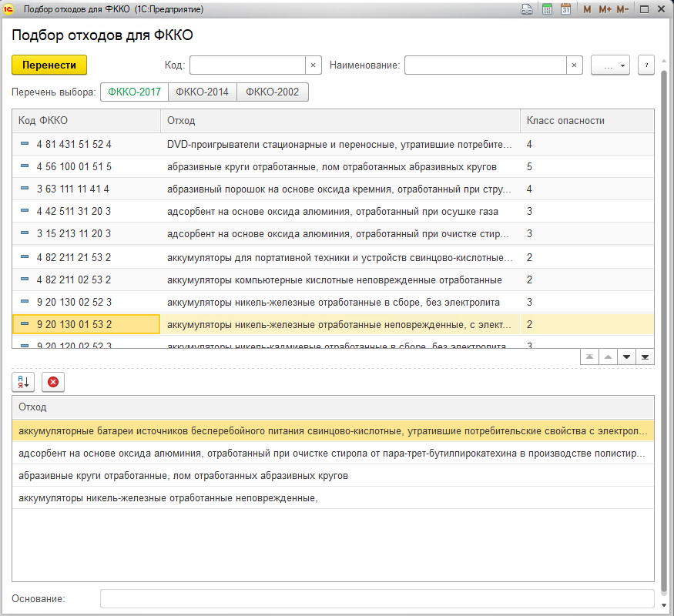Sort the selected wastes alphabetically
Screen dimensions: 674x616
pyautogui.click(x=23, y=382)
